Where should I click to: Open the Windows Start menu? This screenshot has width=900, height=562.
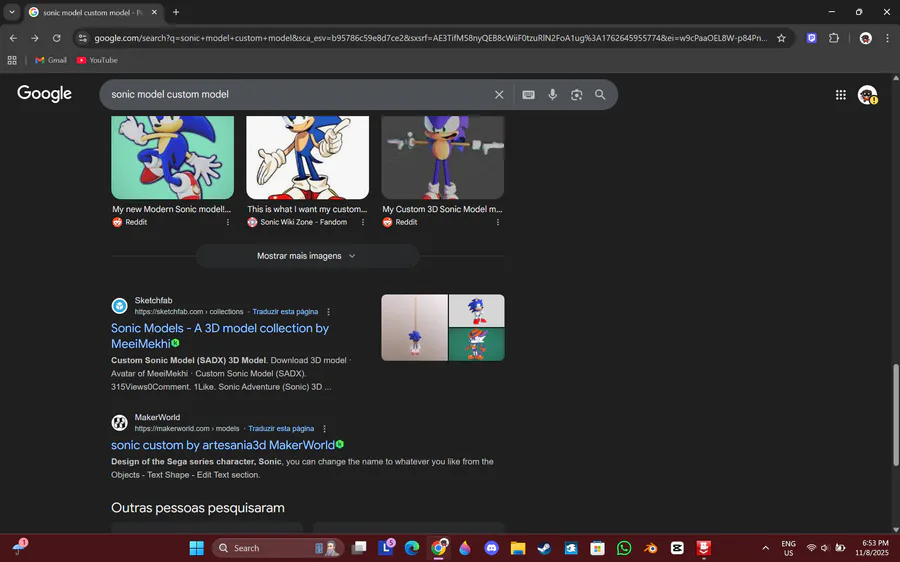point(197,548)
